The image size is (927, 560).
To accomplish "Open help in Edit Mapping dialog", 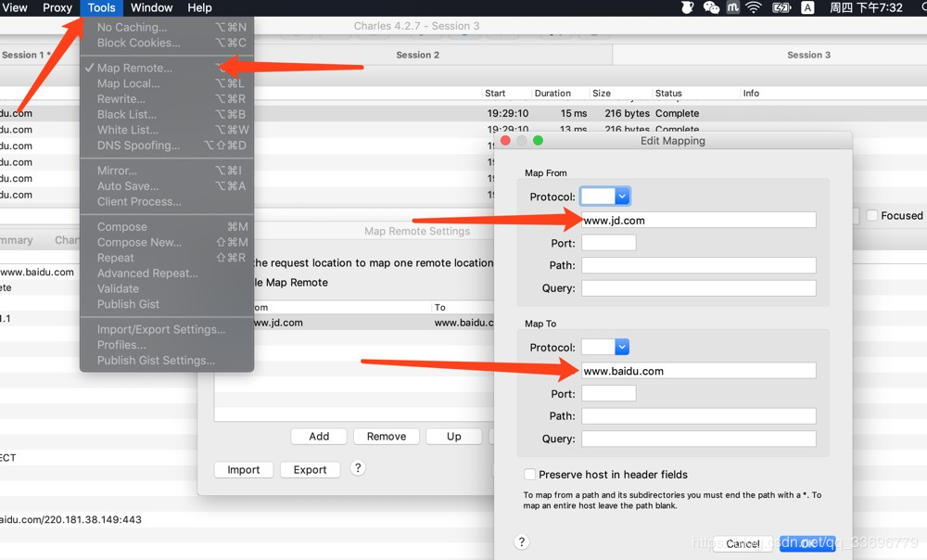I will [x=521, y=541].
